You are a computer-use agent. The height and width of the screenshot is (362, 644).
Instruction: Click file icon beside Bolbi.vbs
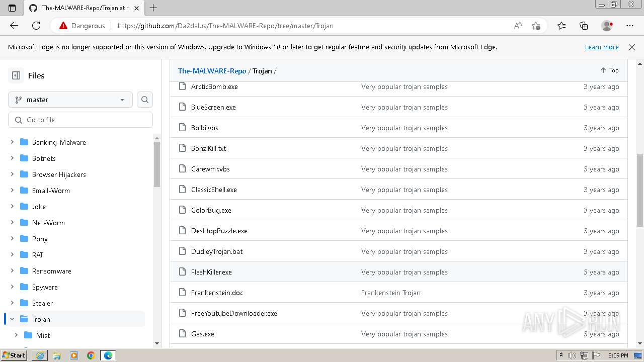coord(183,128)
